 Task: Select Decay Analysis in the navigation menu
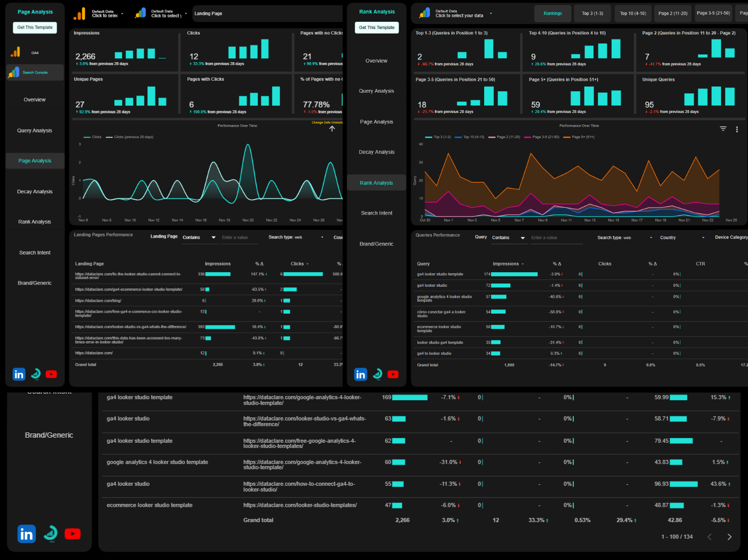click(x=376, y=152)
